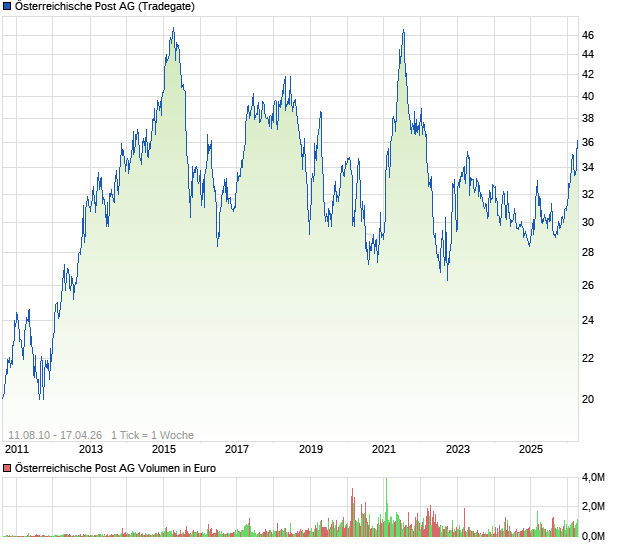Click the price axis value 34
This screenshot has height=546, width=620.
coord(588,167)
